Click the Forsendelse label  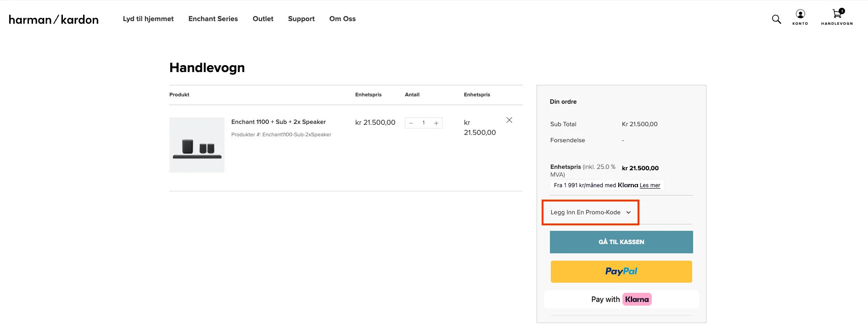click(x=567, y=140)
